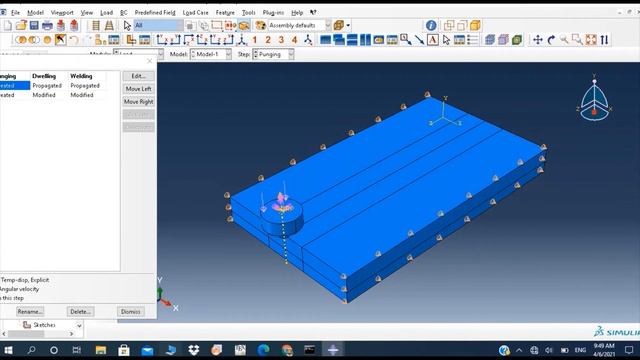This screenshot has height=360, width=640.
Task: Apply view preset 4
Action: (x=294, y=40)
